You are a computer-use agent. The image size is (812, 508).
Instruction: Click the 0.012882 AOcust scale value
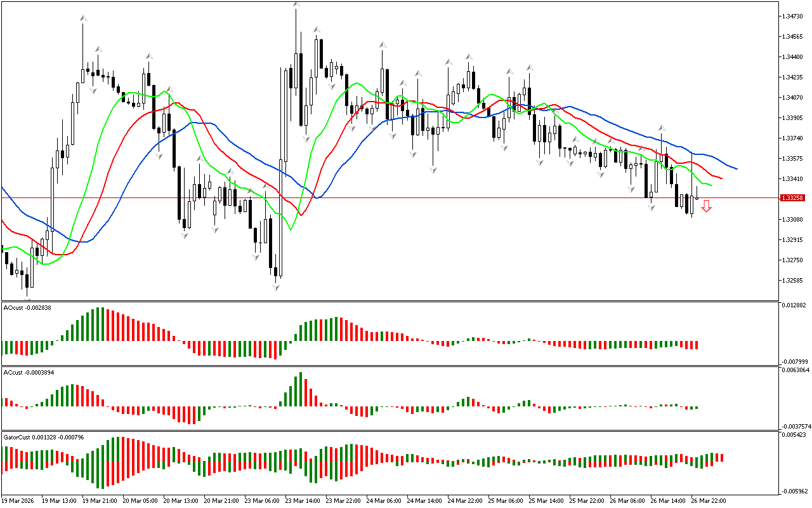[796, 305]
